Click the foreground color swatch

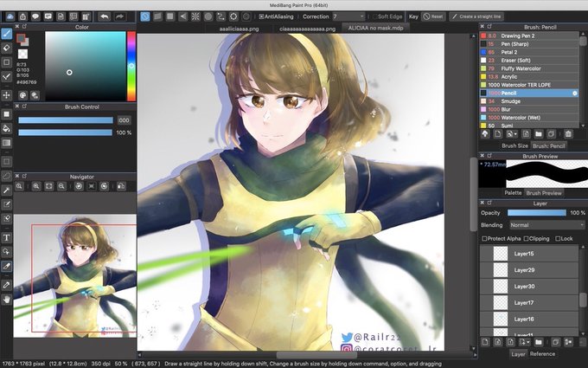[x=21, y=39]
